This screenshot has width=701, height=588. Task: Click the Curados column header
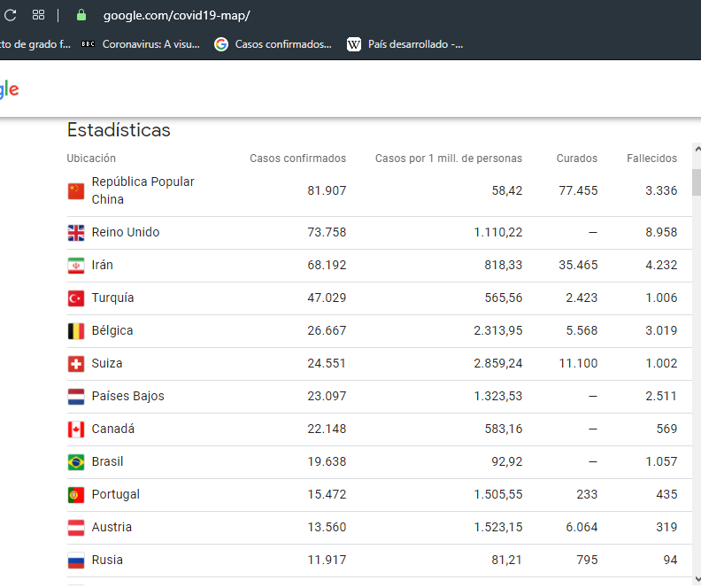[576, 159]
